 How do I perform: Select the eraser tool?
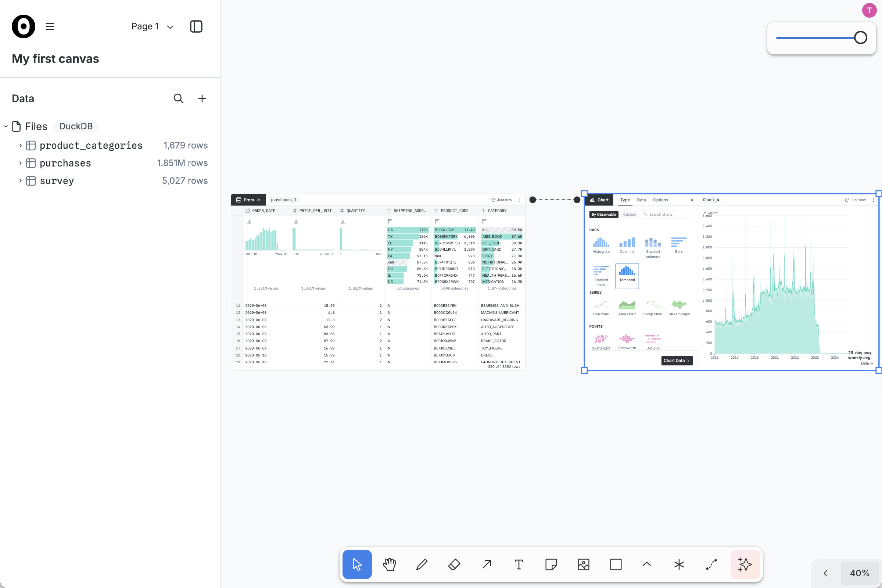tap(454, 564)
